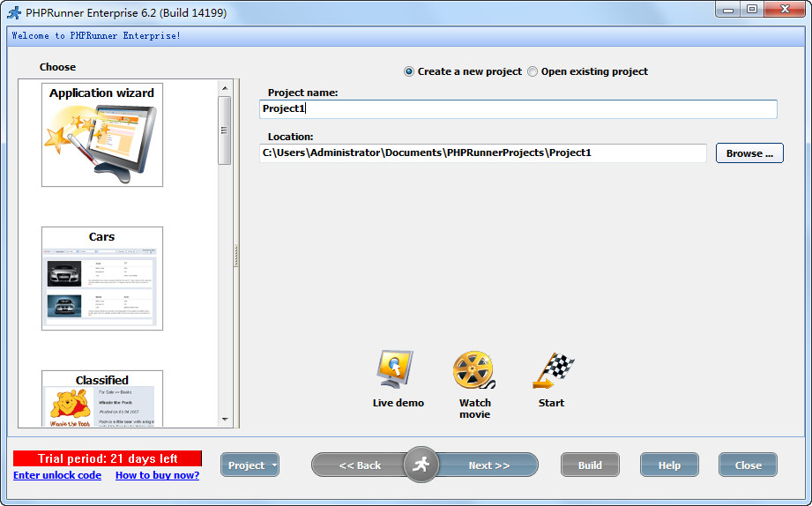Click the Watch movie film reel icon
Image resolution: width=812 pixels, height=506 pixels.
click(x=473, y=369)
